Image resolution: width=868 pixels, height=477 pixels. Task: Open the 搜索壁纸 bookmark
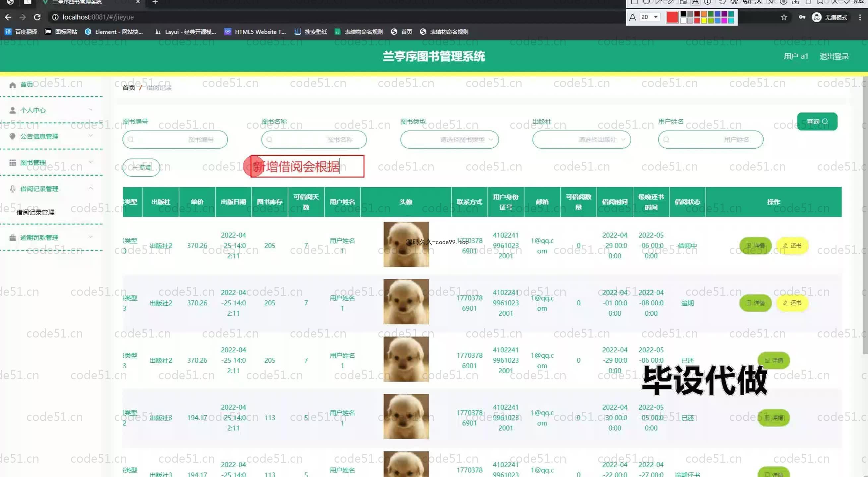(x=311, y=32)
